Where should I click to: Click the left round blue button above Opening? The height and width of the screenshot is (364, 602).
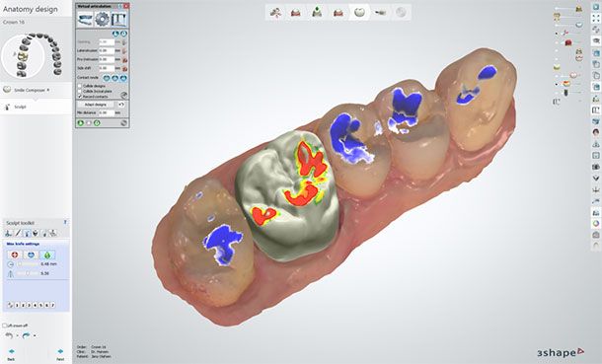[115, 34]
